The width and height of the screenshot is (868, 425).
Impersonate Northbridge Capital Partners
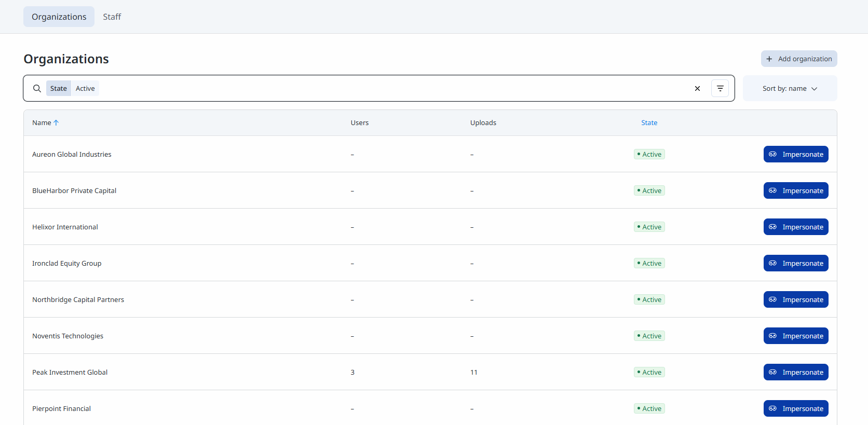point(796,299)
